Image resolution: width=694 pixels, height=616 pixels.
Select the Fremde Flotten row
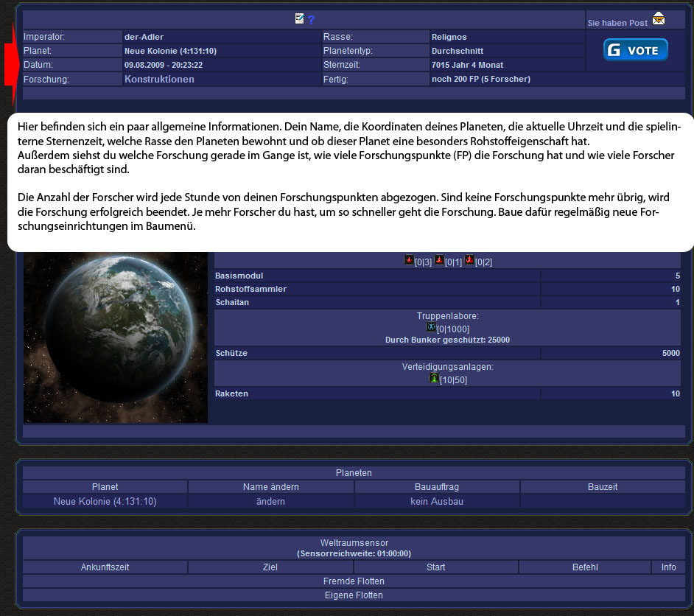354,581
